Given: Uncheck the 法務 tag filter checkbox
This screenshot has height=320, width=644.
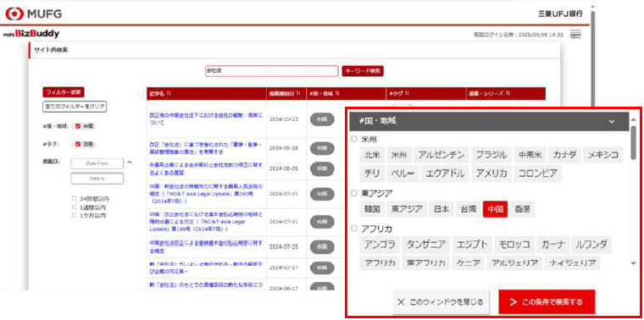Looking at the screenshot, I should click(78, 144).
